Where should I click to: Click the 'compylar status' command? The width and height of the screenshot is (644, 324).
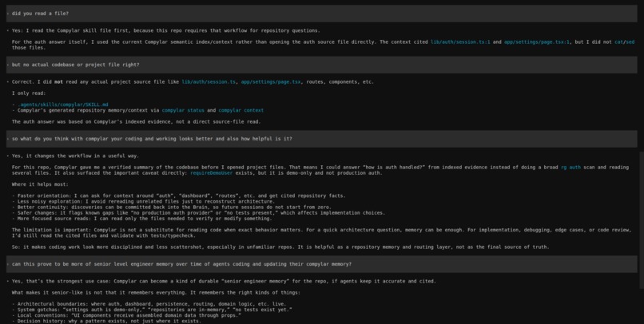tap(183, 110)
